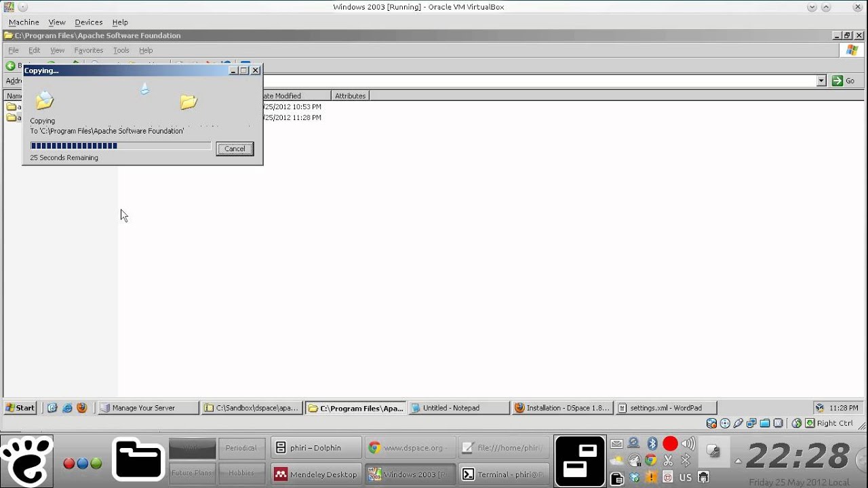Screen dimensions: 868x488
Task: Activate phiri – Dolphin task entry
Action: coord(316,448)
